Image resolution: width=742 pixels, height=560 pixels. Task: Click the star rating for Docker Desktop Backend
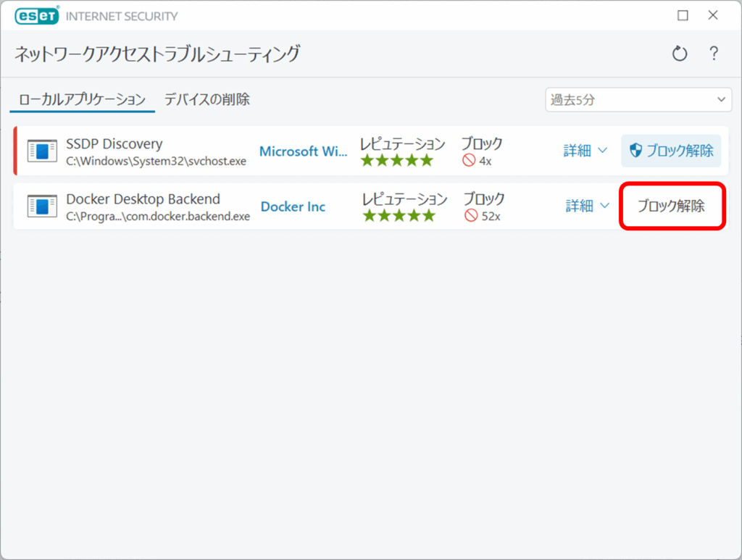click(399, 216)
